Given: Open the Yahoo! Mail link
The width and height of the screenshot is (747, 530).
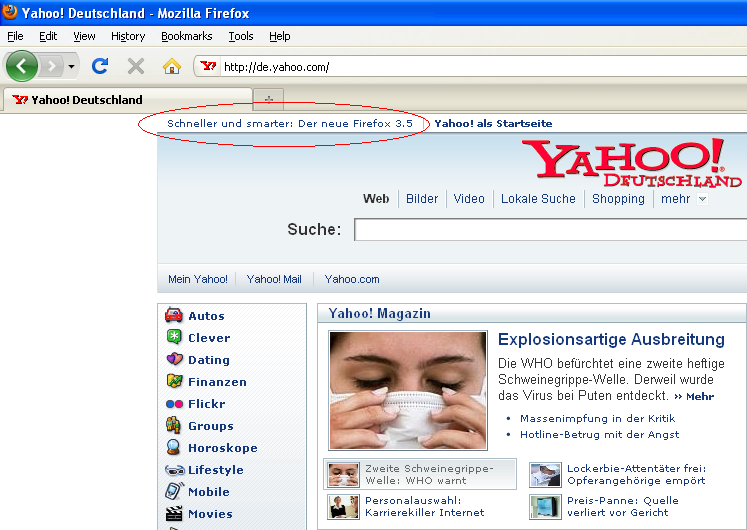Looking at the screenshot, I should coord(274,279).
